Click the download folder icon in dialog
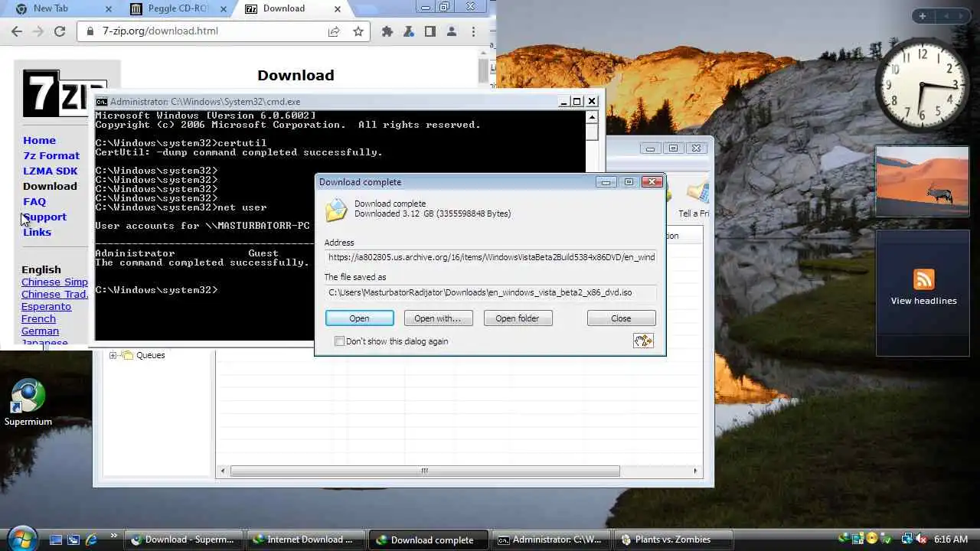The image size is (980, 551). click(336, 210)
